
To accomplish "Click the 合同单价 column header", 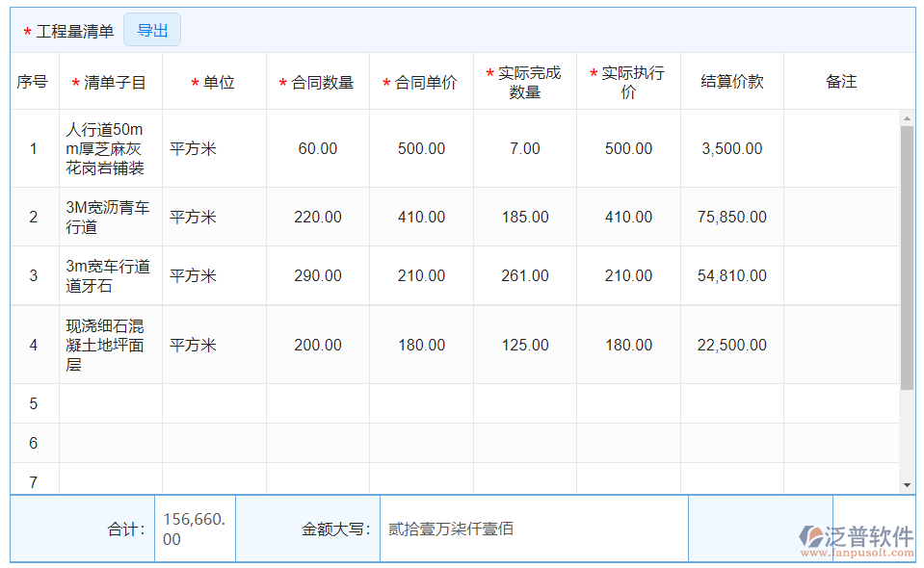I will (x=420, y=82).
